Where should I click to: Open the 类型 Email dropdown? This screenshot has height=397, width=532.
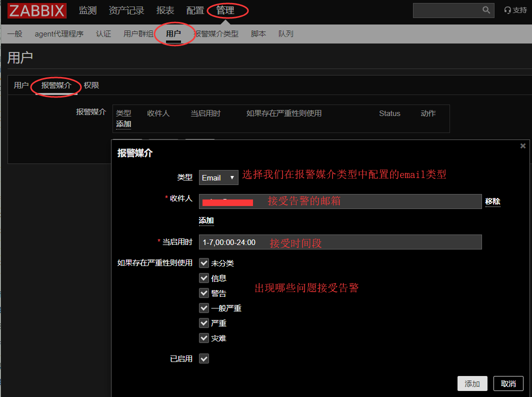point(218,177)
